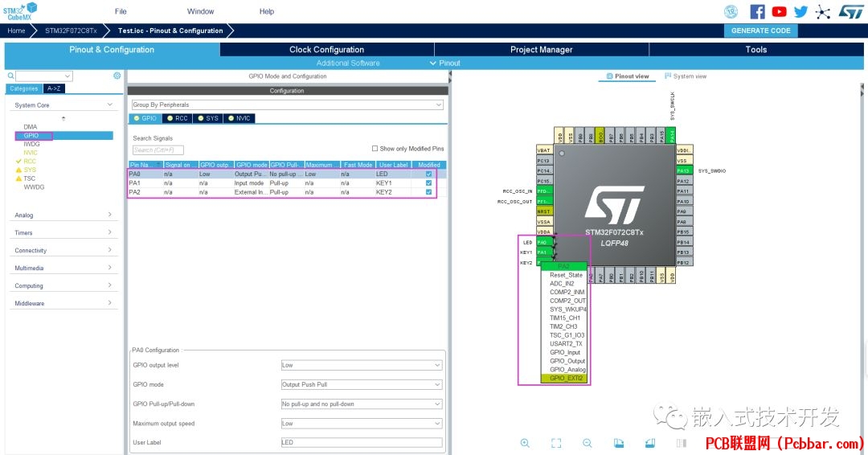Open the GPIO mode dropdown
The image size is (868, 455).
[362, 385]
